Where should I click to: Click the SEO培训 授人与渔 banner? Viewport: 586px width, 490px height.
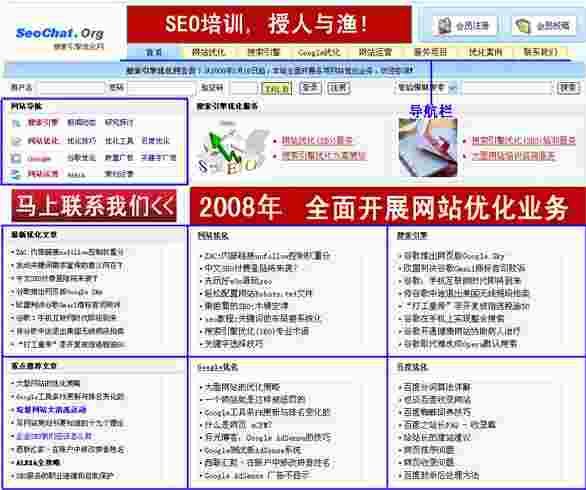[269, 24]
